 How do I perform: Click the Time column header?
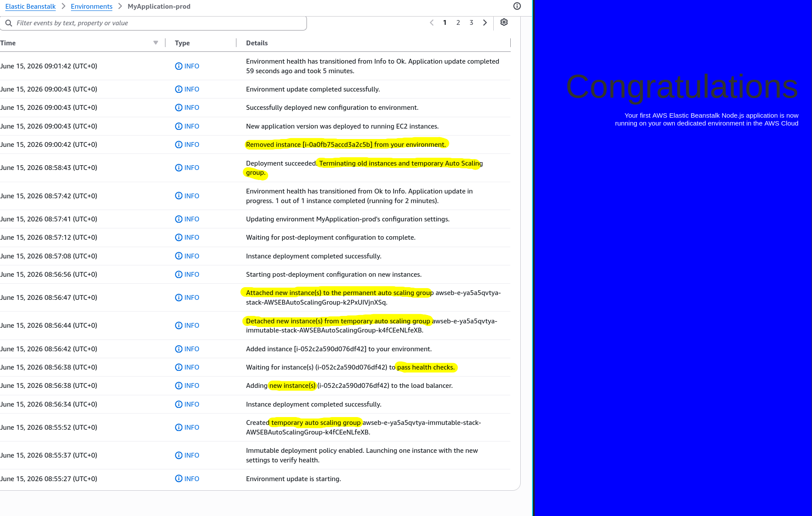[x=8, y=43]
